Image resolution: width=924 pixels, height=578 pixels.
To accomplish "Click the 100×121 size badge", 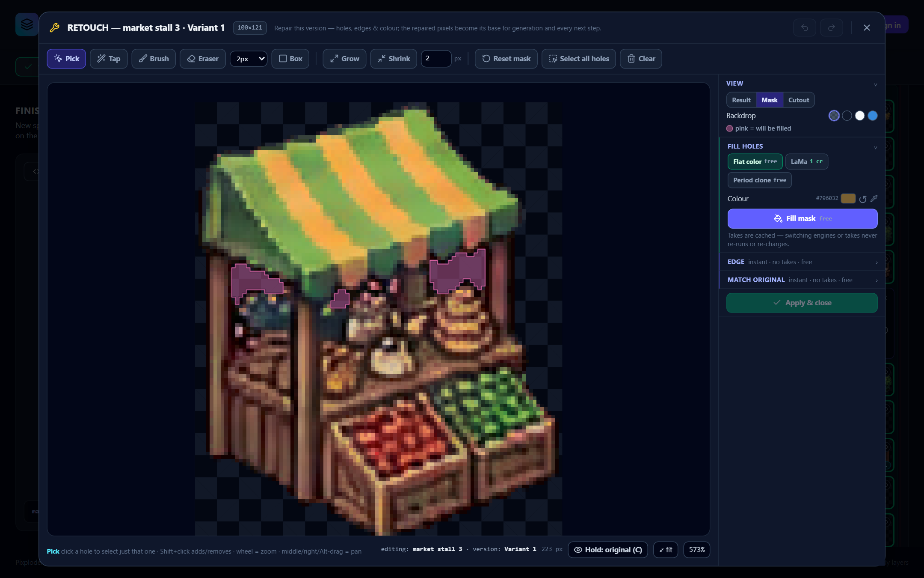I will (x=250, y=28).
